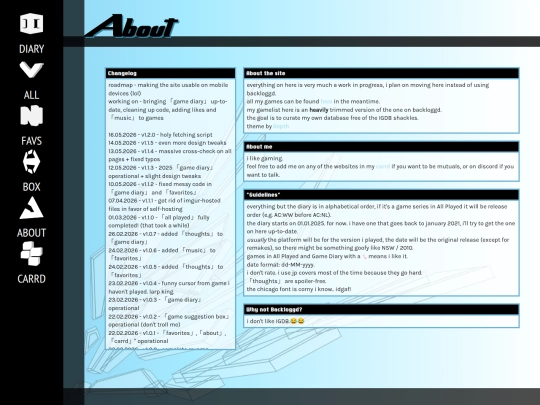The image size is (540, 405).
Task: Follow the 'here' link to all games
Action: [x=326, y=102]
